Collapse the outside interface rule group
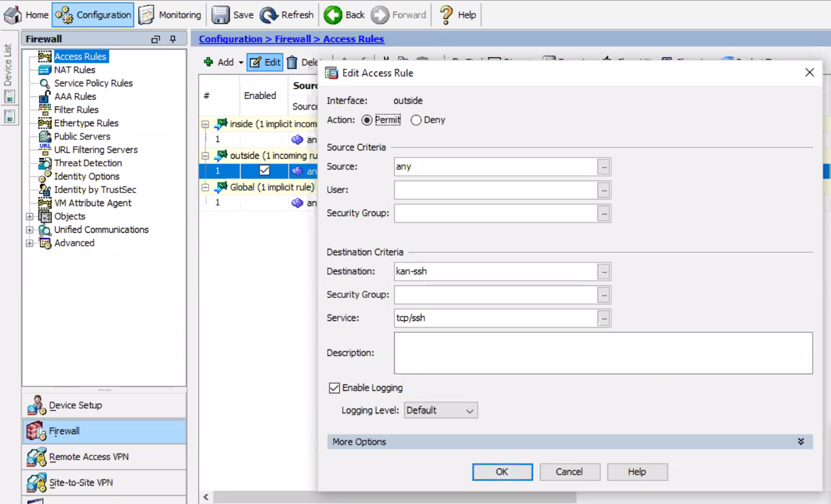831x504 pixels. pyautogui.click(x=205, y=156)
